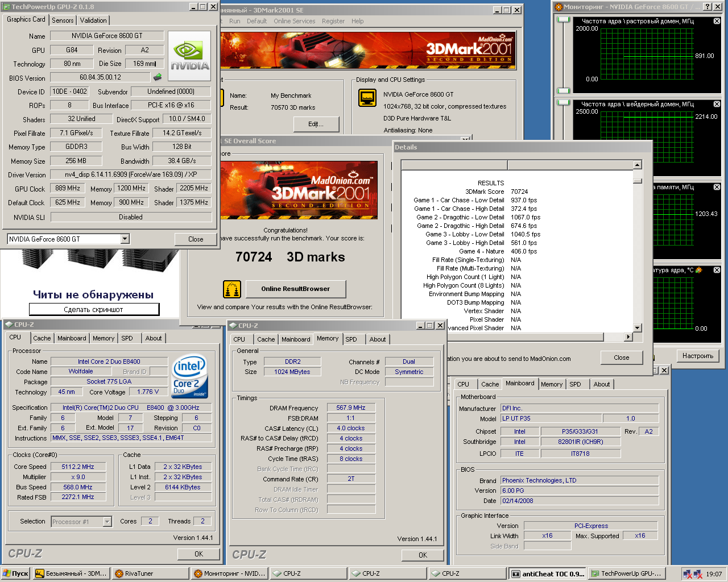Close the memory clock graph in Monitoring

click(x=717, y=187)
